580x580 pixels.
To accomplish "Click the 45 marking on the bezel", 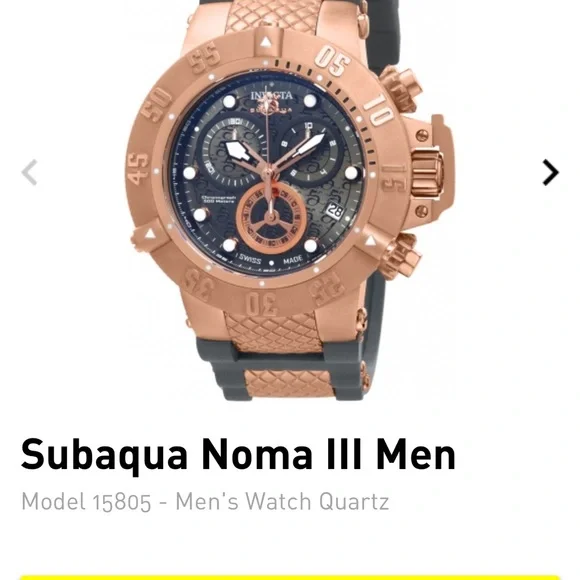I will coord(138,169).
